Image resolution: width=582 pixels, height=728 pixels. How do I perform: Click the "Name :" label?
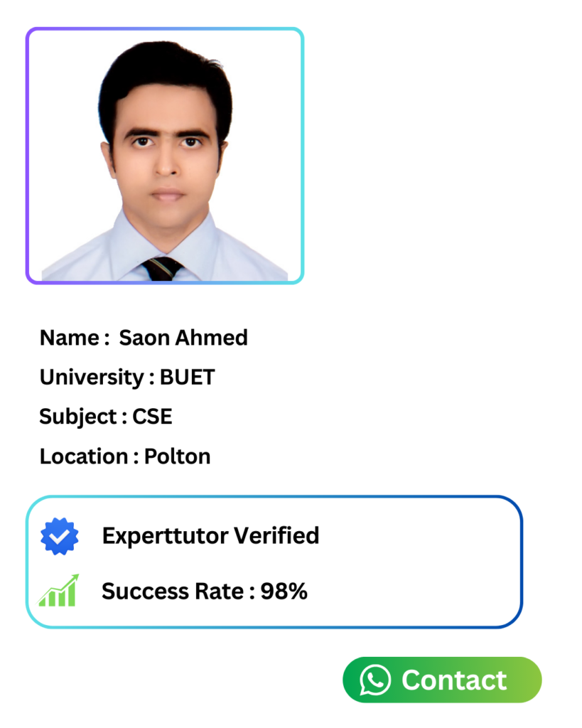[x=70, y=338]
